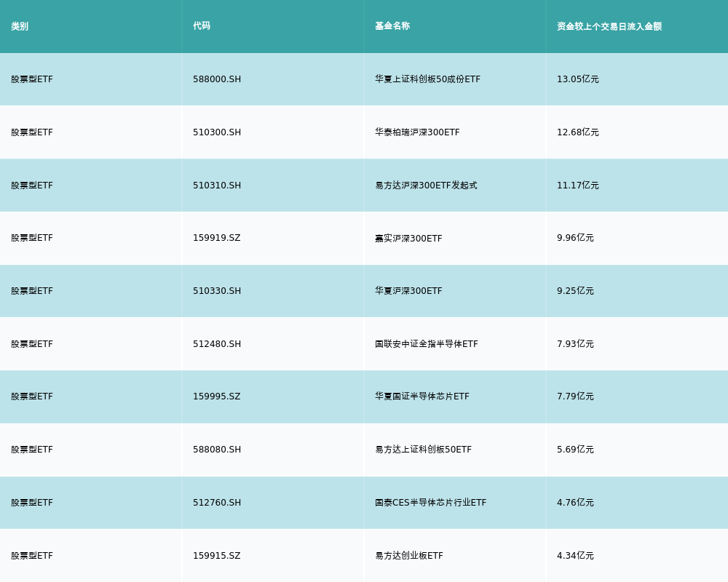Select 易方达沪深300ETF发起式 fund name

click(426, 186)
